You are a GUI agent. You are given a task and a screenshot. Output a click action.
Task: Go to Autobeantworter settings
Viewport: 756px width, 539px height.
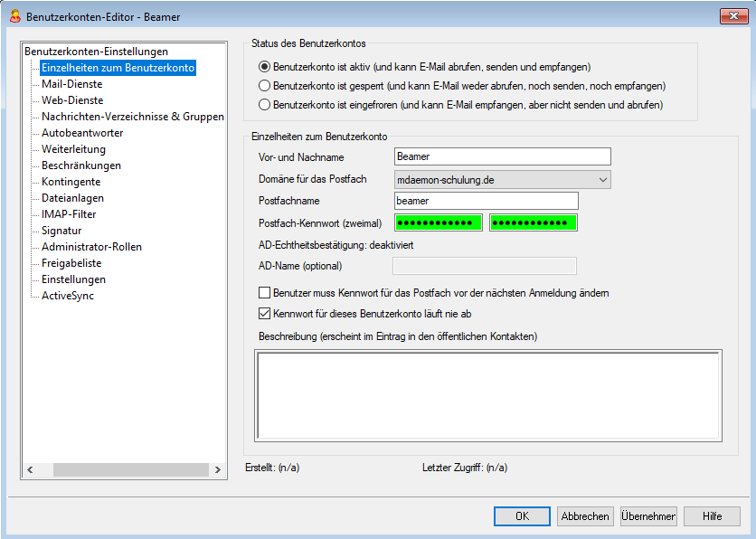(82, 133)
